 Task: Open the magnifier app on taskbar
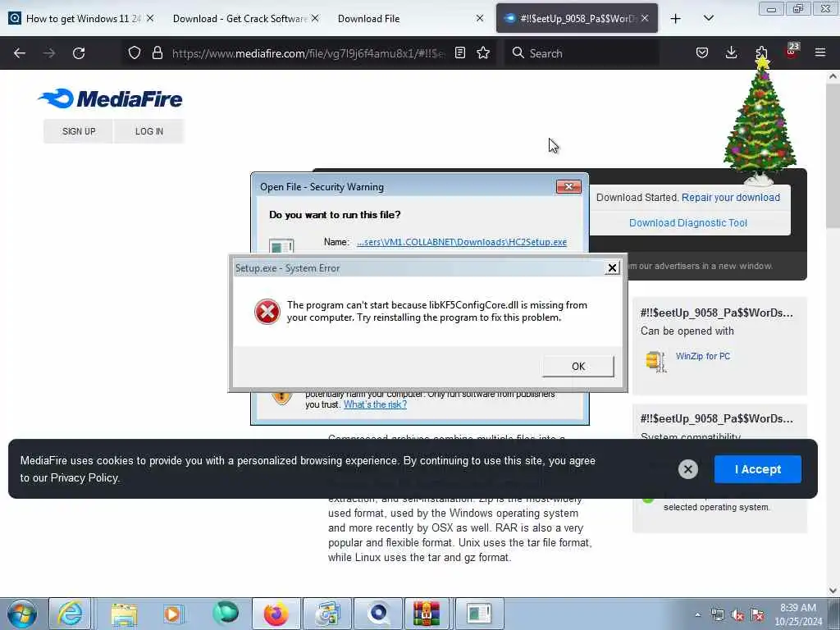click(x=378, y=614)
